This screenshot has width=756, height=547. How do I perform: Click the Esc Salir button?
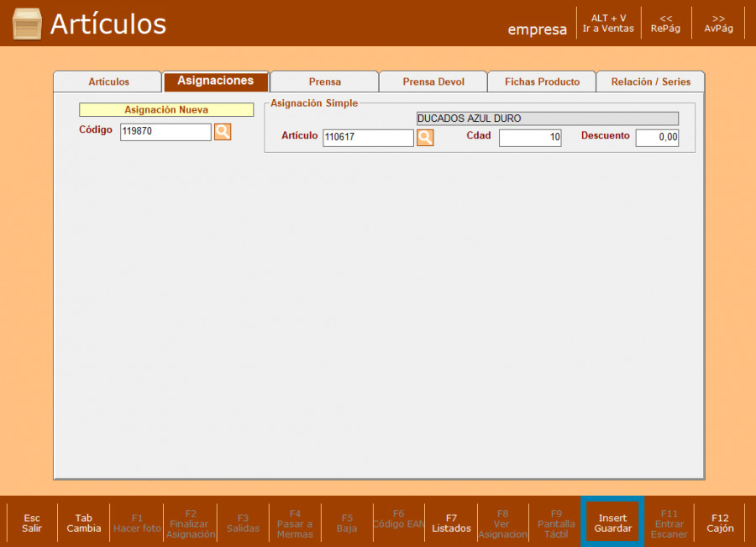pos(32,523)
